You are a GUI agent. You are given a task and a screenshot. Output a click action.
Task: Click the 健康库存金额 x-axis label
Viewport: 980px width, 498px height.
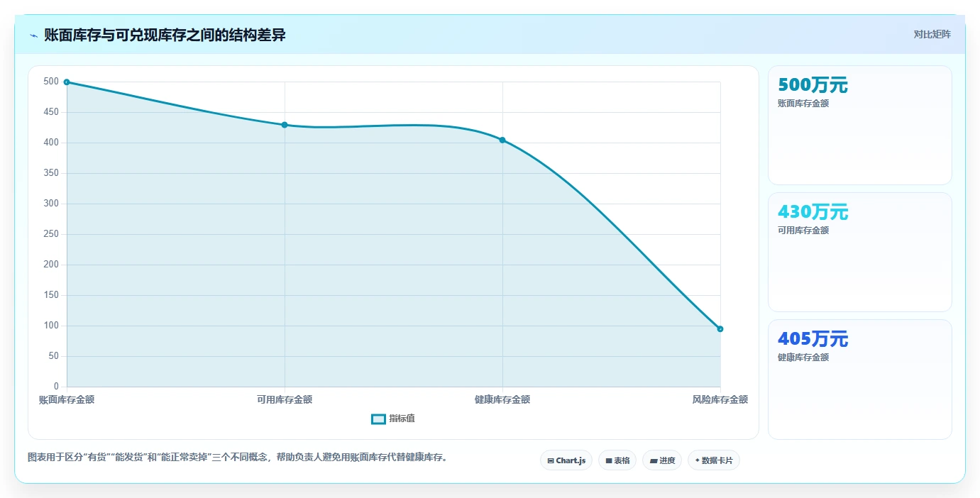tap(502, 399)
